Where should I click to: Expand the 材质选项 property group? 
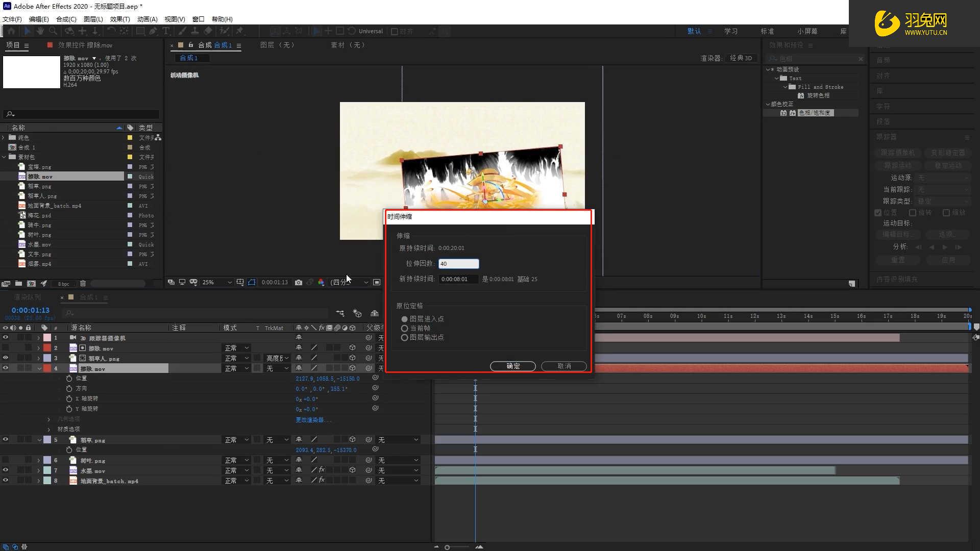49,429
